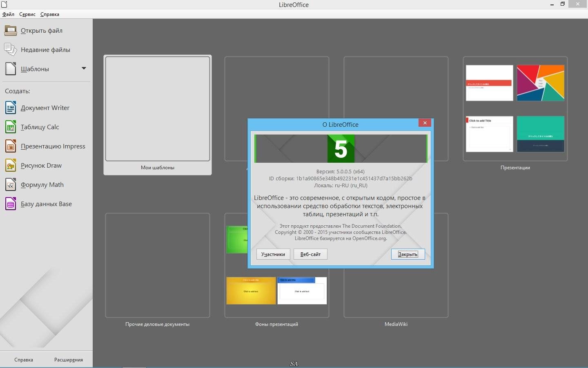Click the Участники button in the dialog

(x=273, y=254)
